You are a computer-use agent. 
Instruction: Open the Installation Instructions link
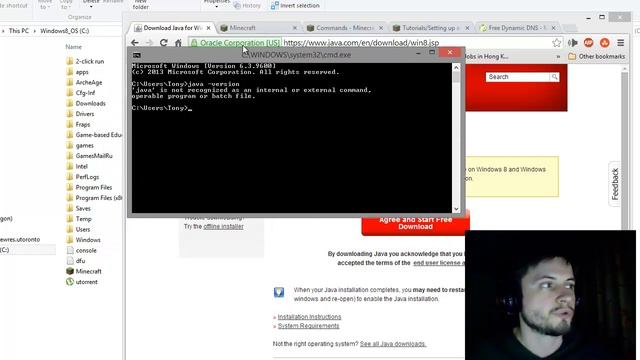tap(309, 317)
